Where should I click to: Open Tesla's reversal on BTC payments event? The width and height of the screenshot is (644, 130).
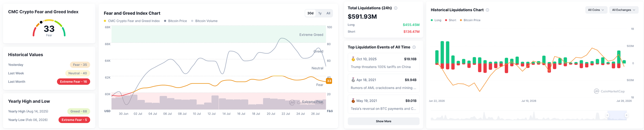[x=384, y=105]
